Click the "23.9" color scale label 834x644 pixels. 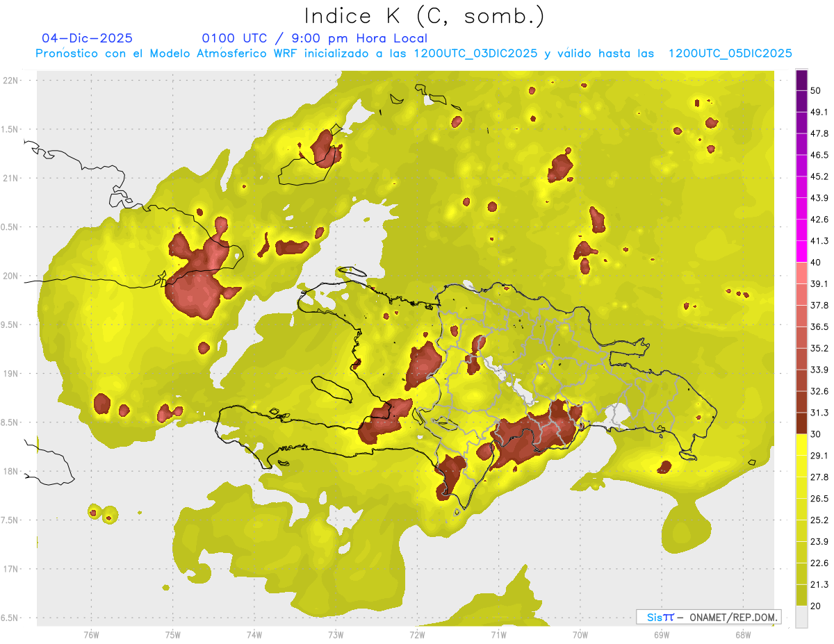pos(819,542)
